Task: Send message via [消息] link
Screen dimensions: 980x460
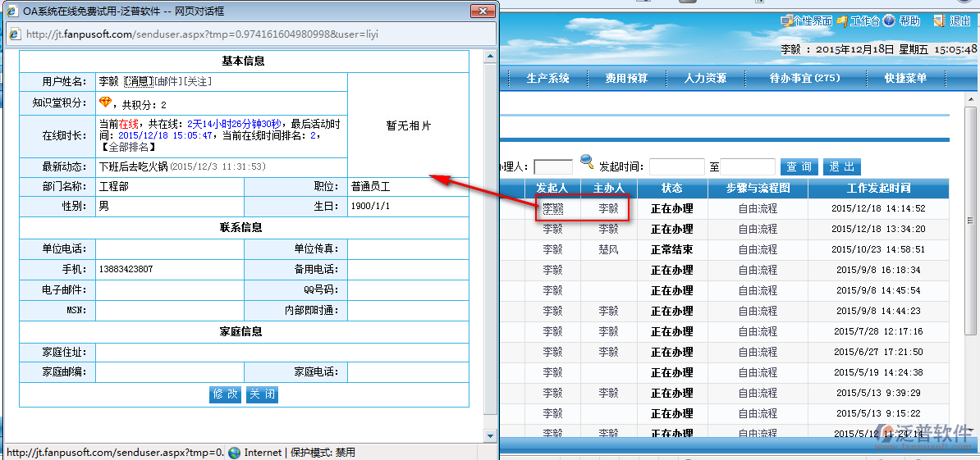Action: (x=138, y=81)
